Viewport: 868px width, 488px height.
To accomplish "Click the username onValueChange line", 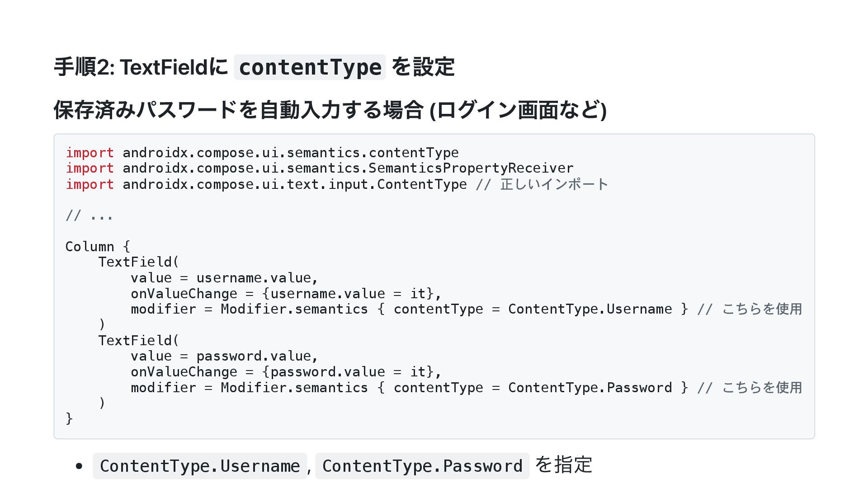I will click(x=286, y=294).
